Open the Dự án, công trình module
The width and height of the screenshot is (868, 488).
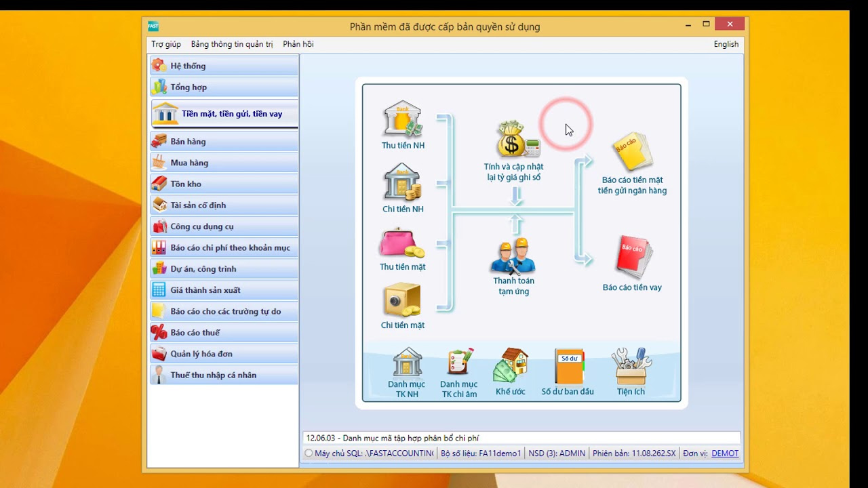(x=224, y=269)
